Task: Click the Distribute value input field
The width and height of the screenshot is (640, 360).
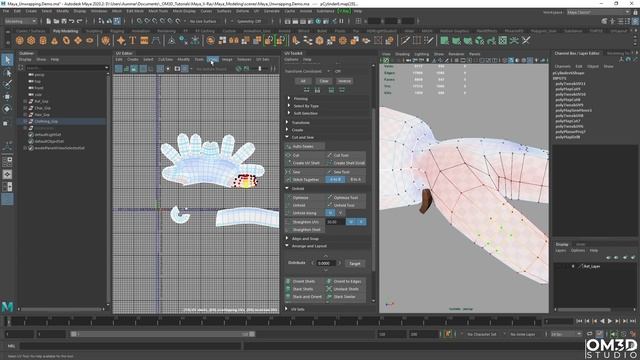Action: click(326, 263)
